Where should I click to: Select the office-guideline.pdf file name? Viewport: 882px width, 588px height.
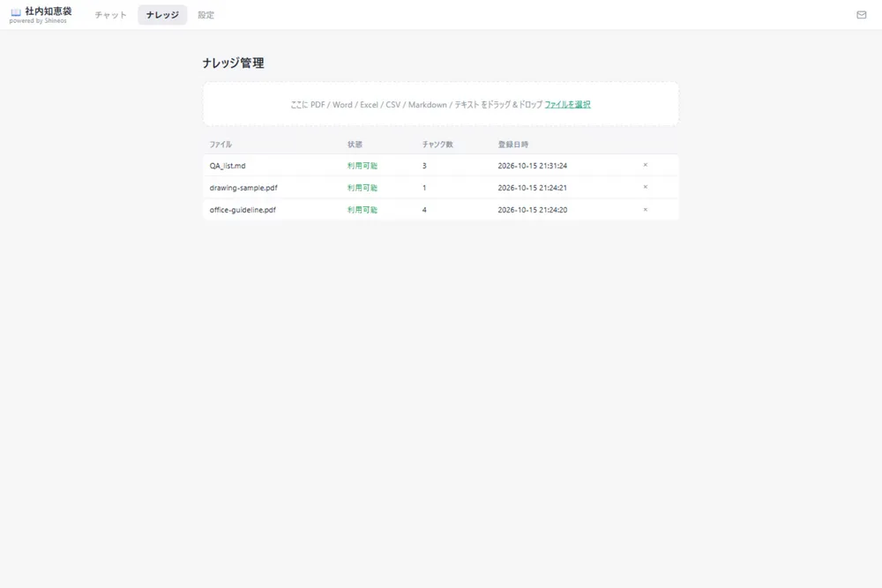click(x=243, y=210)
